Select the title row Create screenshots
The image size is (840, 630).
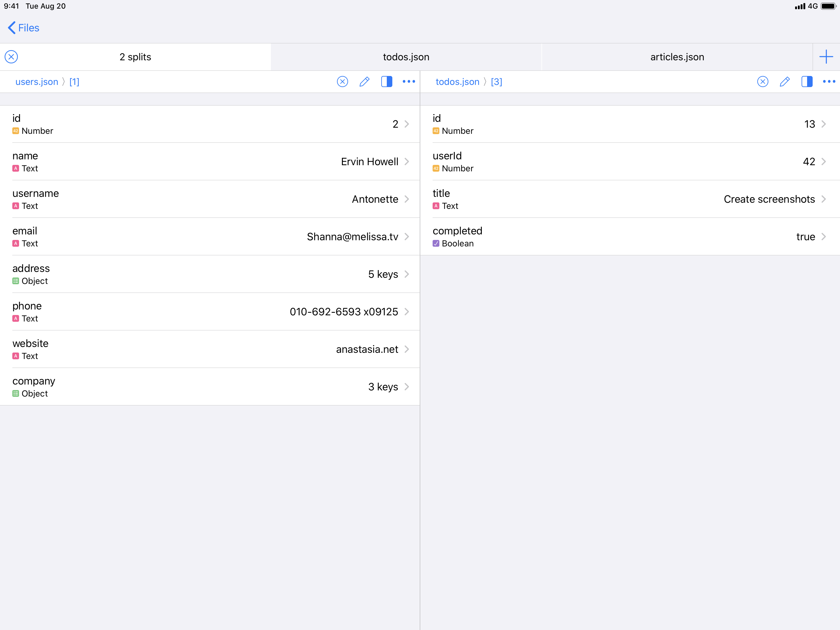pos(630,199)
